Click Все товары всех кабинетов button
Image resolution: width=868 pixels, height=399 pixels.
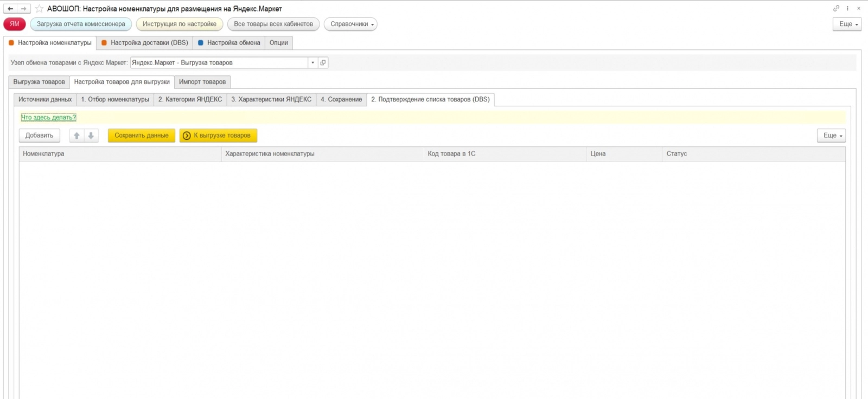coord(273,24)
